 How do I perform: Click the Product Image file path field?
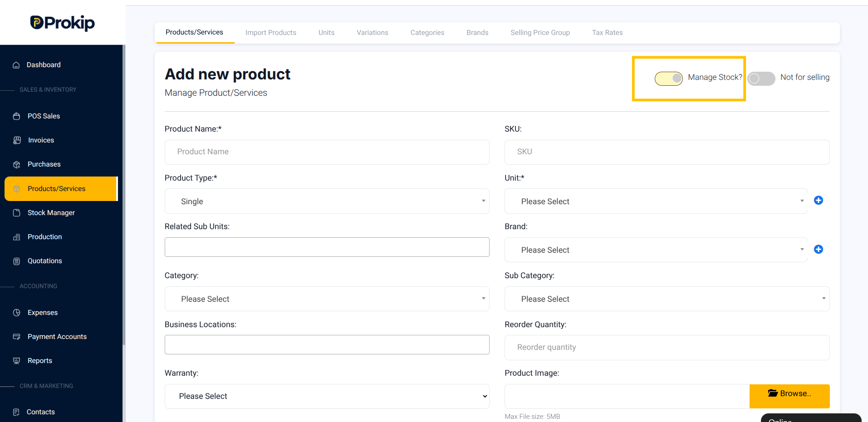pos(627,396)
